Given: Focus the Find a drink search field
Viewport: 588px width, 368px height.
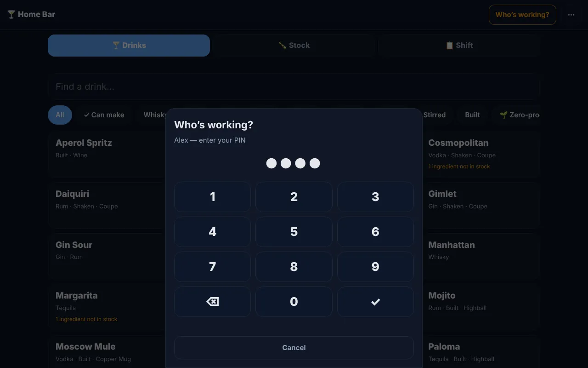Looking at the screenshot, I should pos(294,86).
